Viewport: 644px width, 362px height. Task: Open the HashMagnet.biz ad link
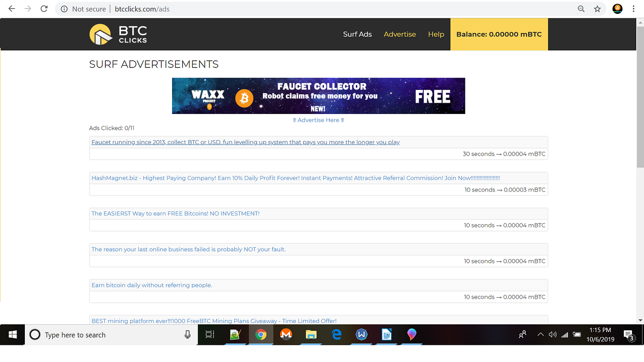296,178
